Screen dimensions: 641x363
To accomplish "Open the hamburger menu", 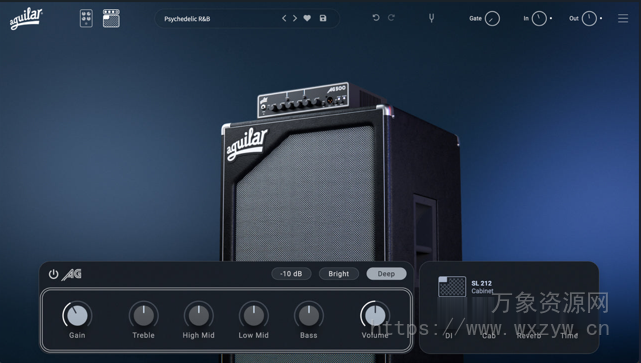I will (623, 18).
